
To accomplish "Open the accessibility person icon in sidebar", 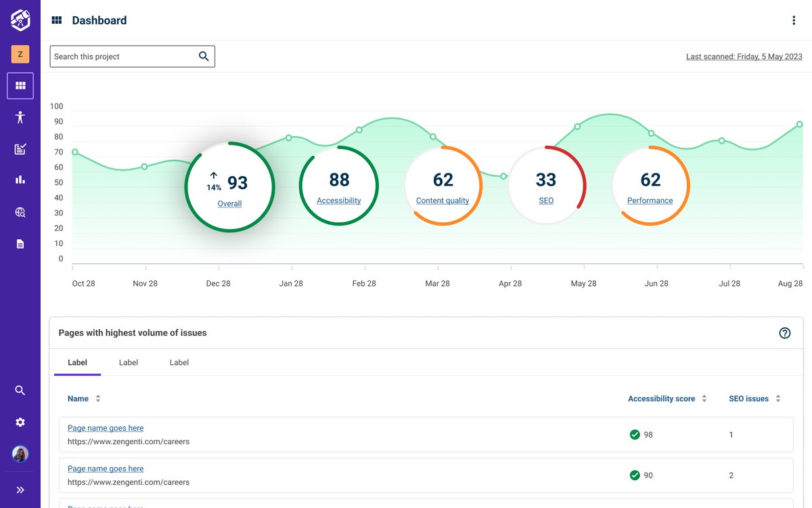I will click(x=20, y=117).
